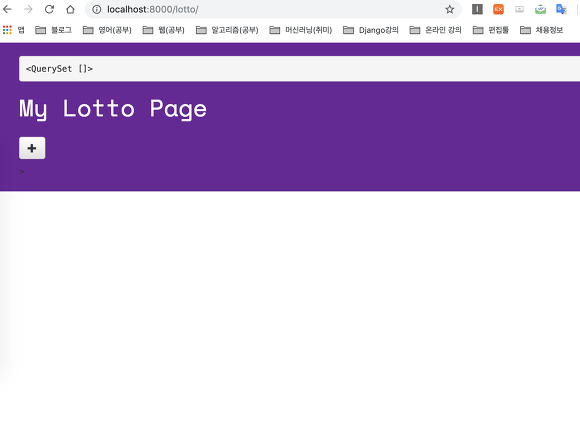Image resolution: width=580 pixels, height=434 pixels.
Task: Open the orange EX extension
Action: click(498, 9)
